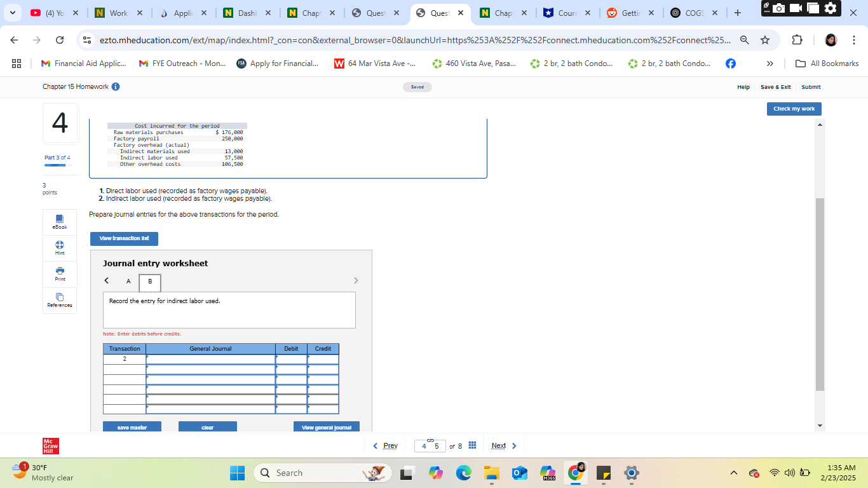Open the first General Journal account cell

coord(210,359)
